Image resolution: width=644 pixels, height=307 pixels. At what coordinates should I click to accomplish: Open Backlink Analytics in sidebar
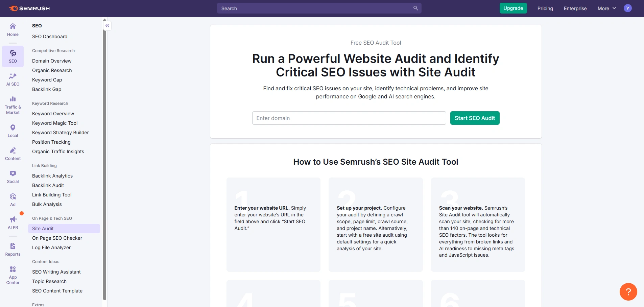click(x=52, y=176)
